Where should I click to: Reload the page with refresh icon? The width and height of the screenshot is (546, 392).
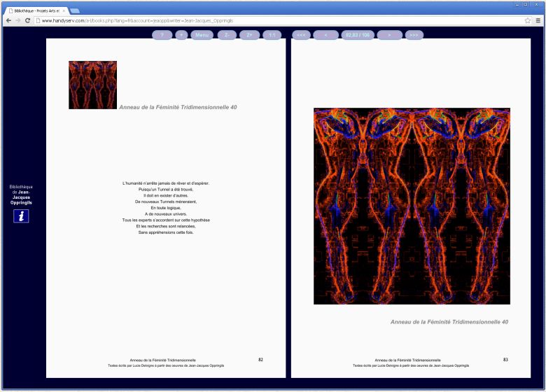tap(28, 20)
